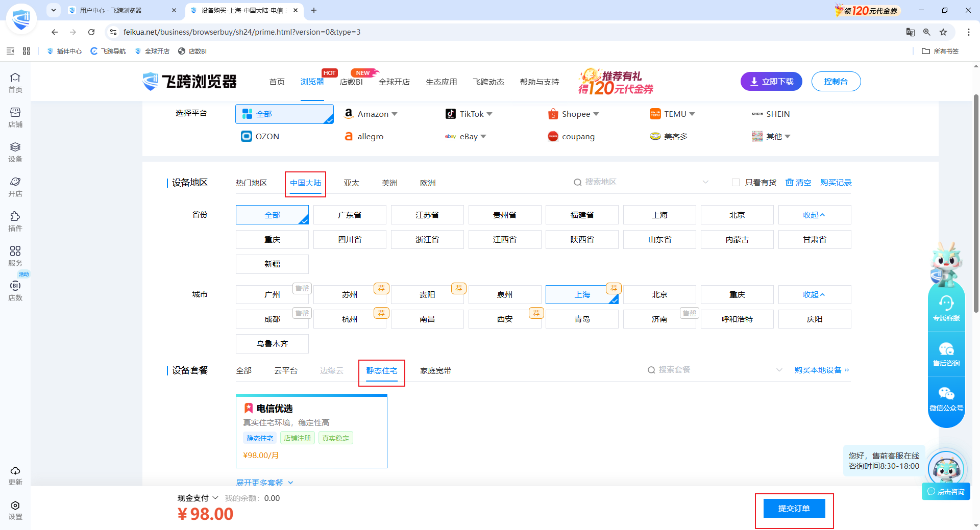Click the 点击咨询 chat button

coord(946,492)
